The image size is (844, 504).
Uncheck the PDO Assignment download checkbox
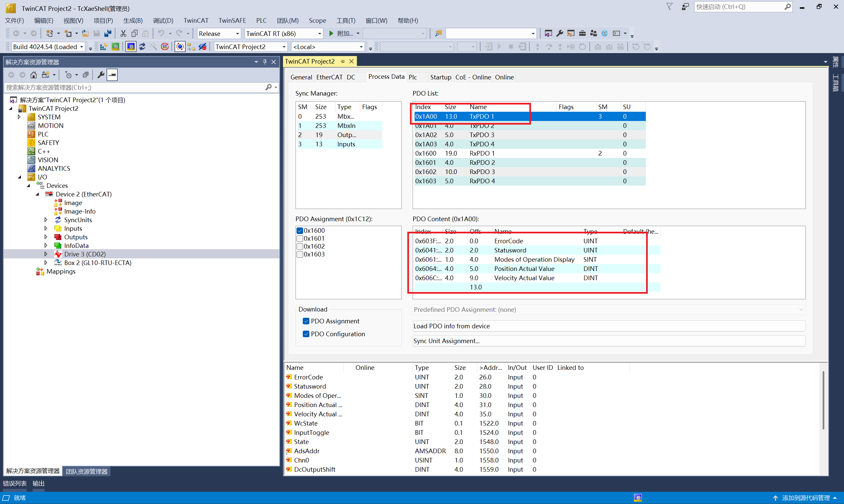point(306,321)
